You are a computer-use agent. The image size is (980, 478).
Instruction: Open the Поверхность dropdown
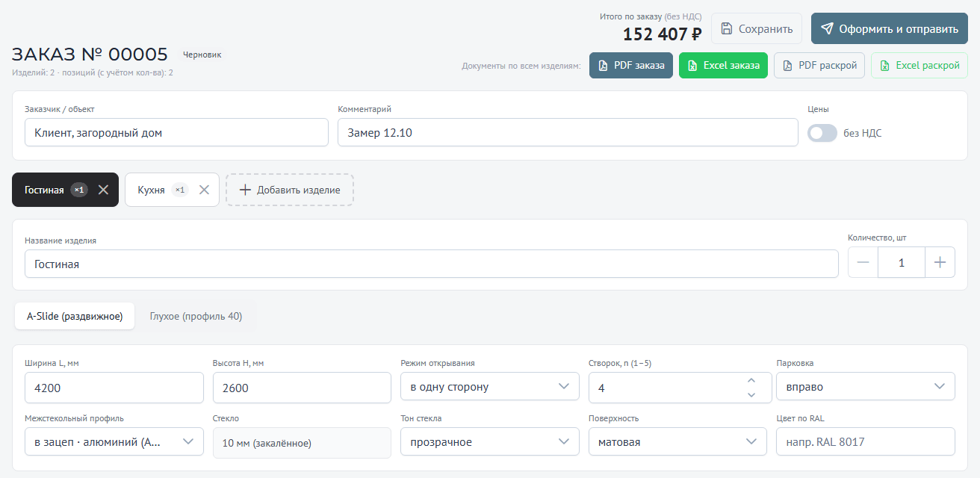pyautogui.click(x=677, y=441)
